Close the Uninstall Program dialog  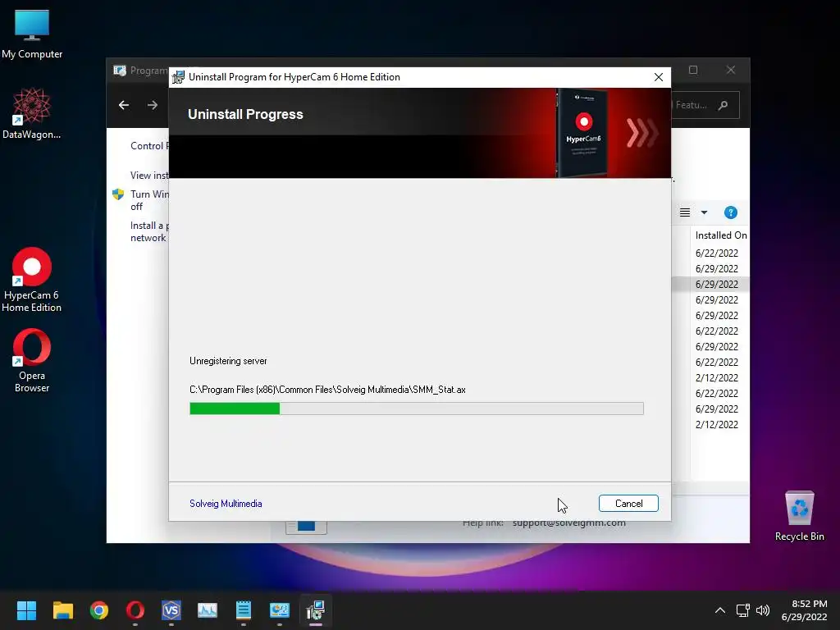point(659,77)
